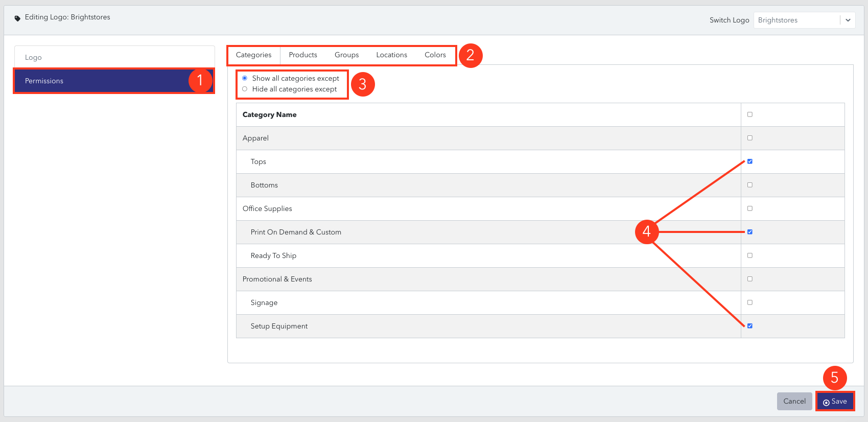Click the Apparel row label

tap(255, 138)
